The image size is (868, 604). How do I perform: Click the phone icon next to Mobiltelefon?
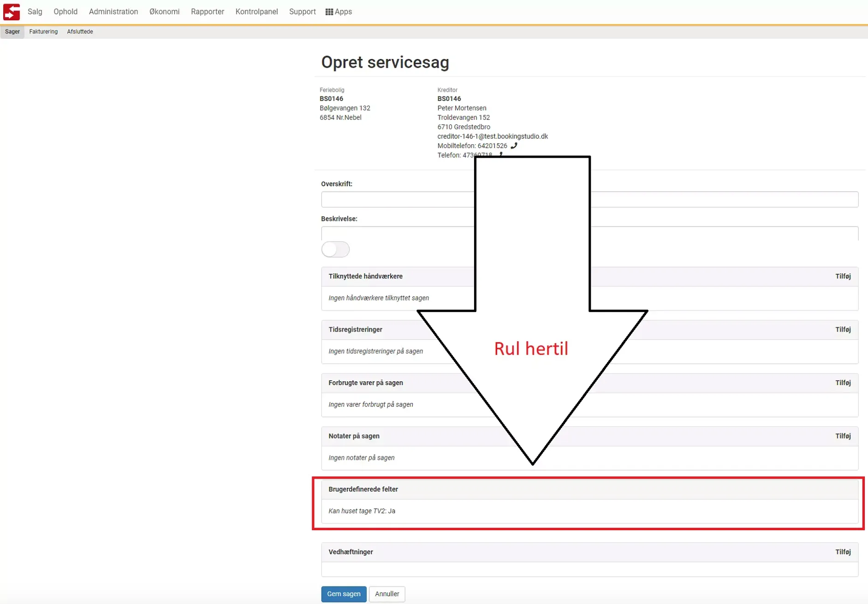[514, 146]
